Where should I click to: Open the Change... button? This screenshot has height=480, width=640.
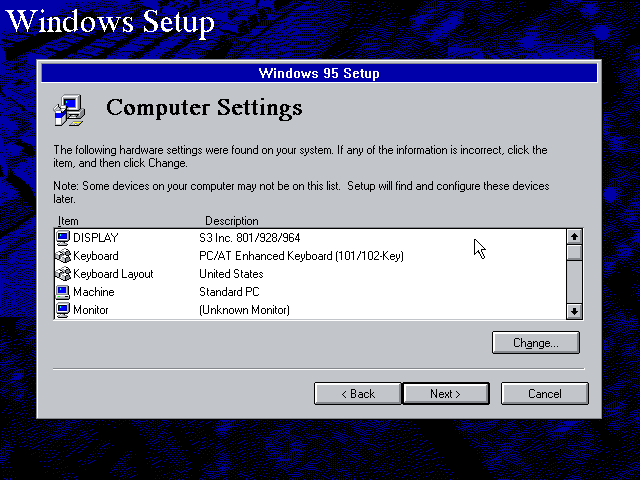point(536,343)
